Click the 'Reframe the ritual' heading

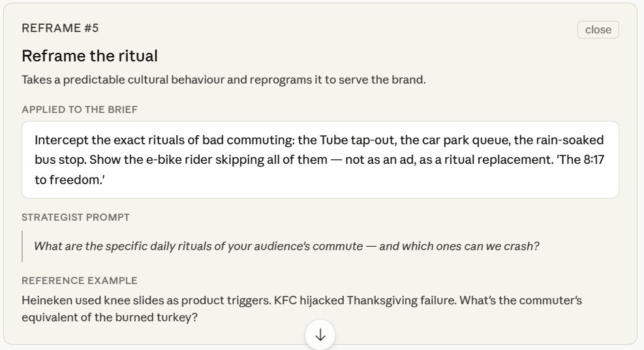[89, 56]
